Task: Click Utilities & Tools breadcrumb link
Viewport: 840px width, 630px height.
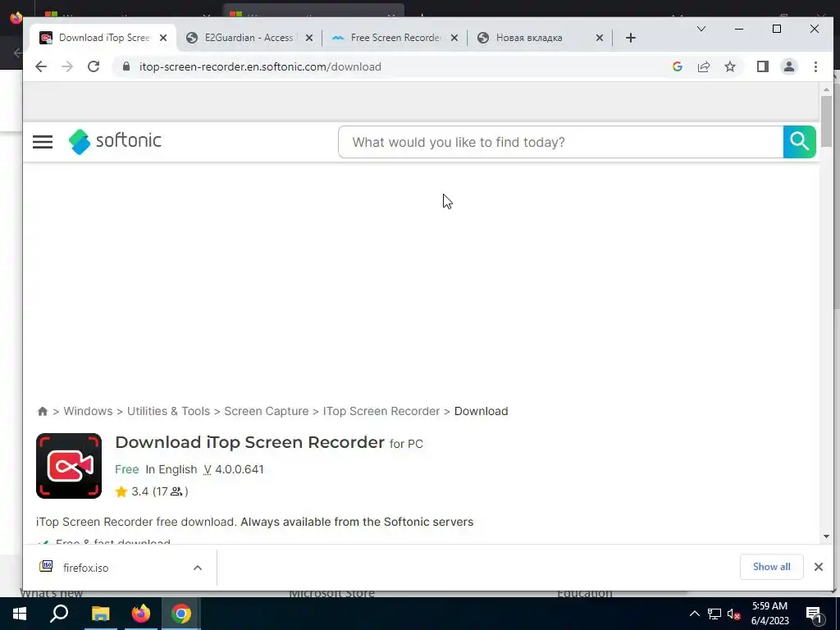Action: coord(168,411)
